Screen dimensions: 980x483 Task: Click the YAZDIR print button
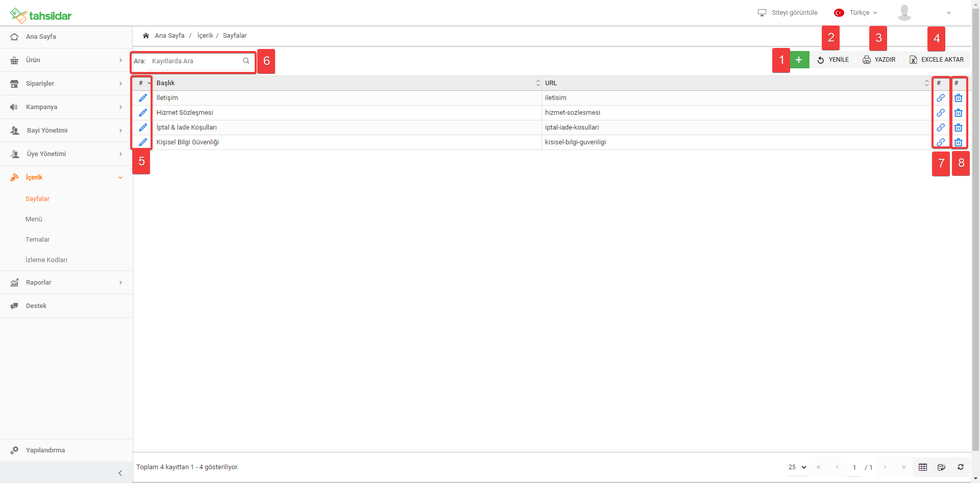coord(879,60)
